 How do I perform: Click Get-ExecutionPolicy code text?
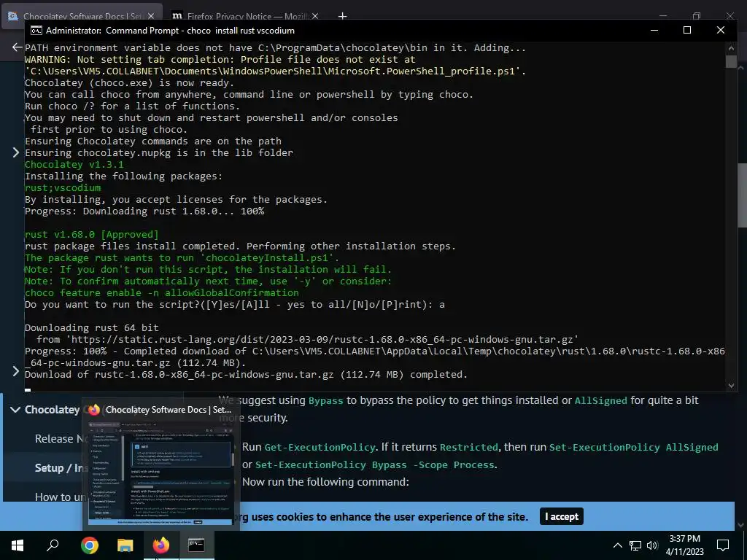click(x=320, y=447)
